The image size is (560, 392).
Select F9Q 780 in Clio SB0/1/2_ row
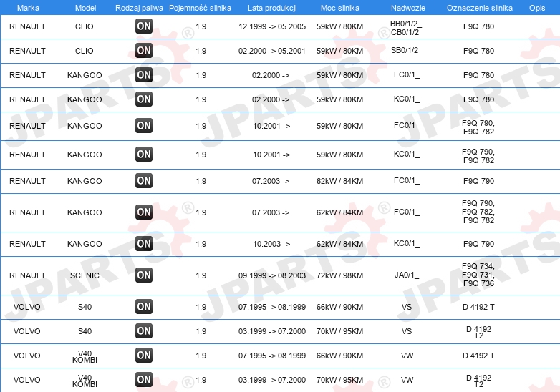pyautogui.click(x=478, y=51)
